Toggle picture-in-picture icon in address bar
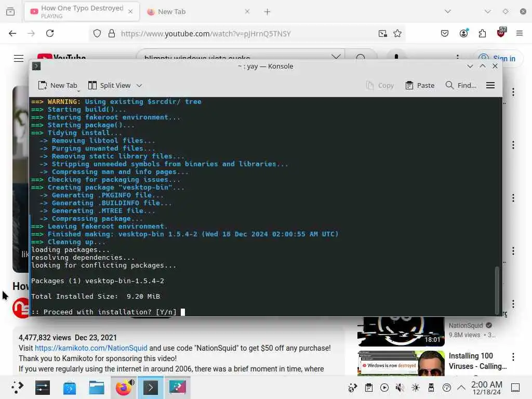 point(383,33)
